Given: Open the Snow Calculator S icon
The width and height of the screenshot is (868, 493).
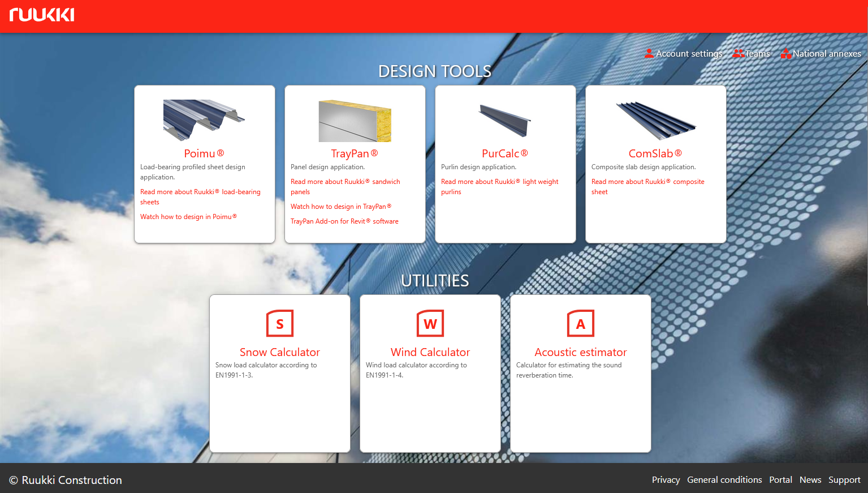Looking at the screenshot, I should pos(280,324).
